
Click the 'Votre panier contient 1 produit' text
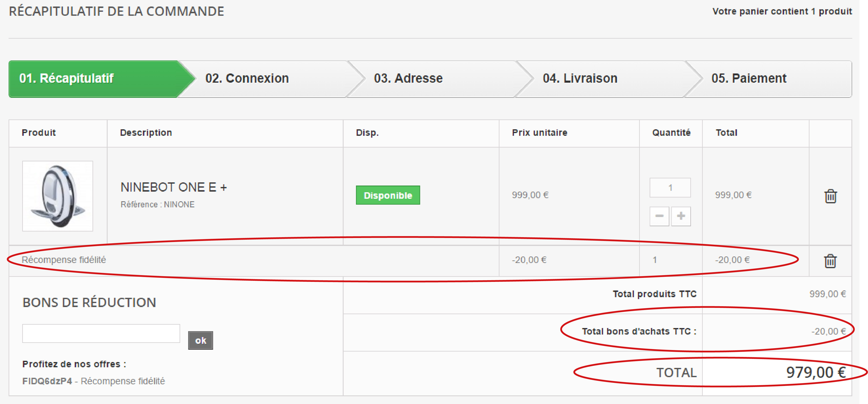(x=782, y=12)
